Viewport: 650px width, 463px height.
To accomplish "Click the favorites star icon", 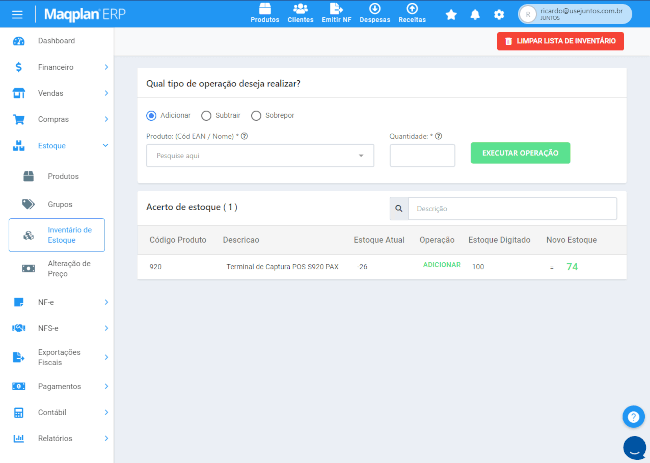I will [451, 15].
